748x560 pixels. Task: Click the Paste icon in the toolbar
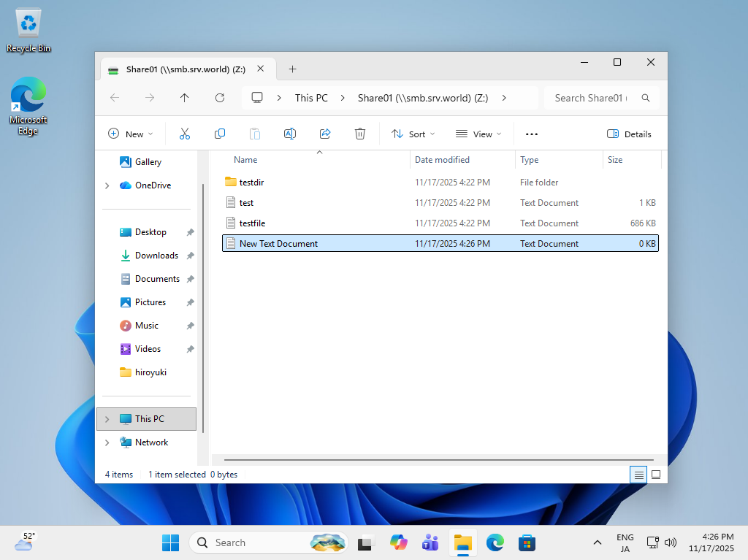click(x=254, y=134)
